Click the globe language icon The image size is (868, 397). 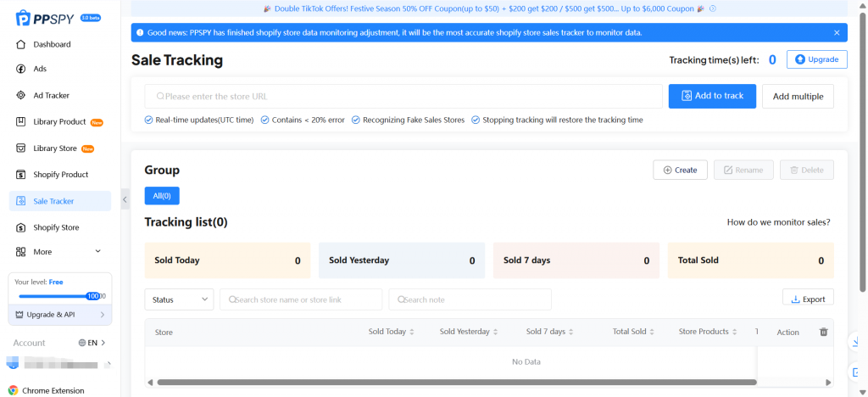(82, 343)
